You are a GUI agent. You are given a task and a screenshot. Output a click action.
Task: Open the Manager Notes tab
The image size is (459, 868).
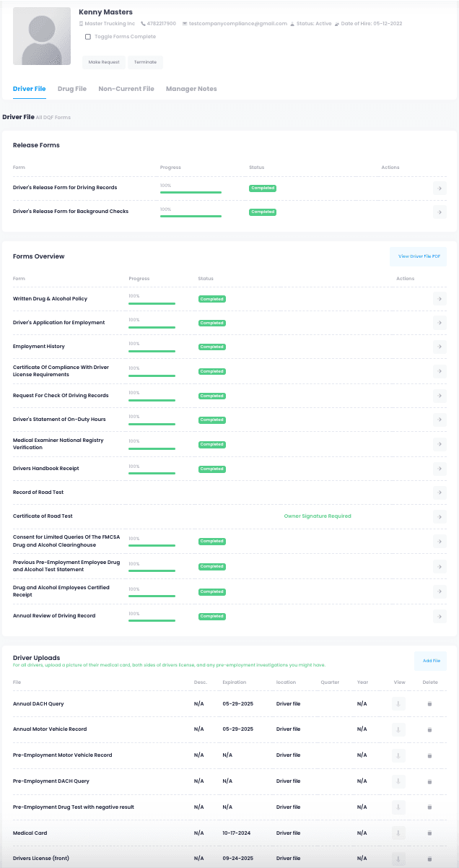click(191, 89)
